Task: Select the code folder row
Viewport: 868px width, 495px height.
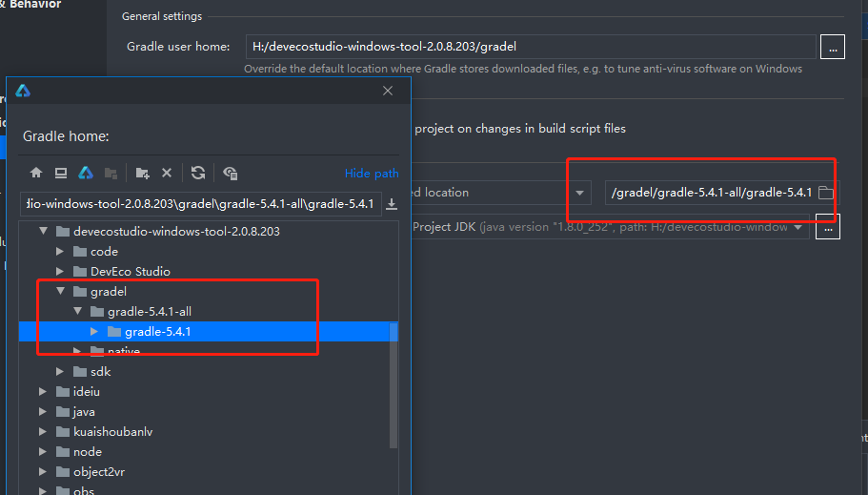Action: click(x=208, y=251)
